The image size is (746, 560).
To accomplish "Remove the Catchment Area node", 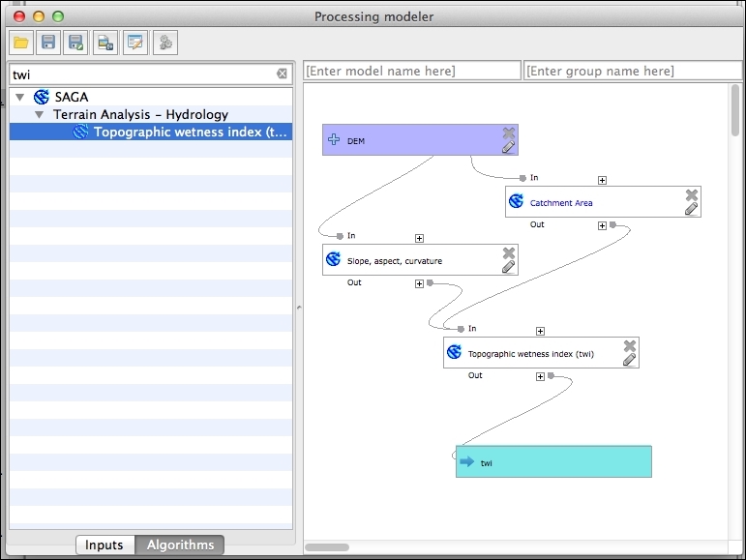I will pos(692,195).
